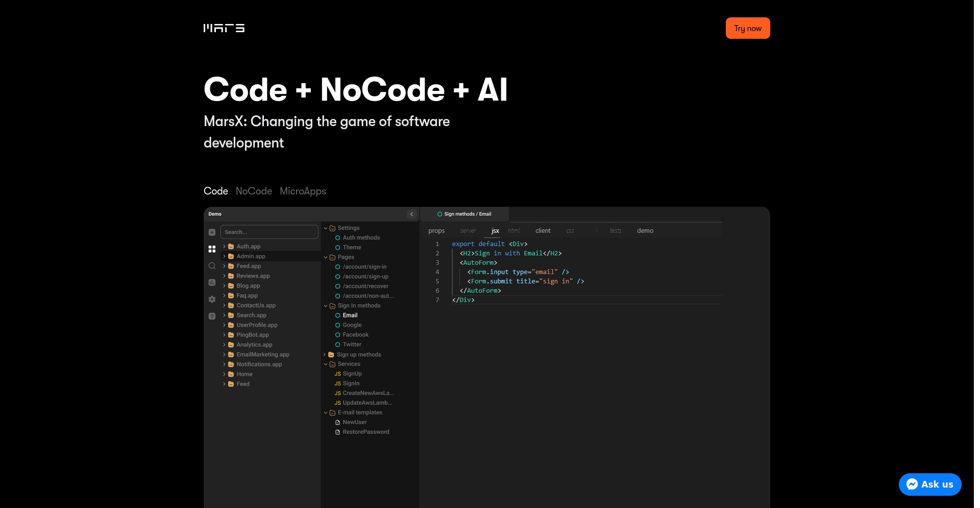Viewport: 980px width, 508px height.
Task: Expand the Feed.app folder chevron
Action: pos(224,266)
